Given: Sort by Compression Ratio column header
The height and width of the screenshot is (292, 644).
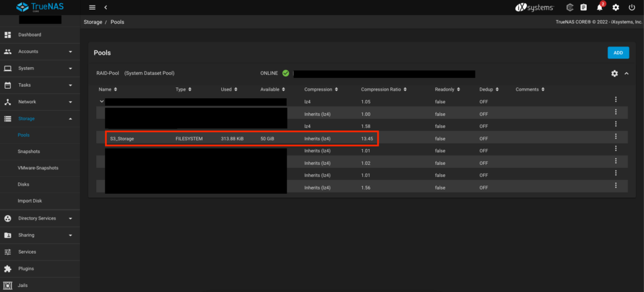Looking at the screenshot, I should click(x=384, y=89).
